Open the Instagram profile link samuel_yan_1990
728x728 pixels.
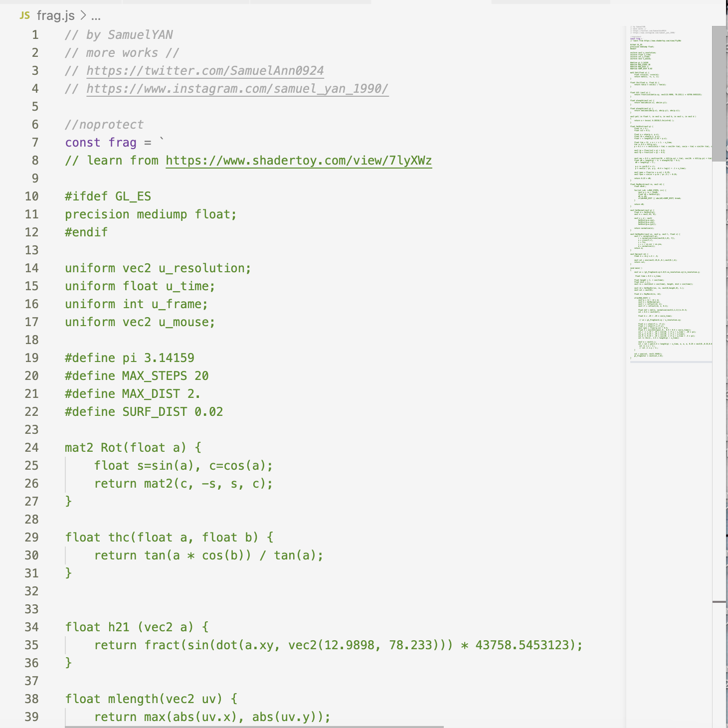point(237,89)
